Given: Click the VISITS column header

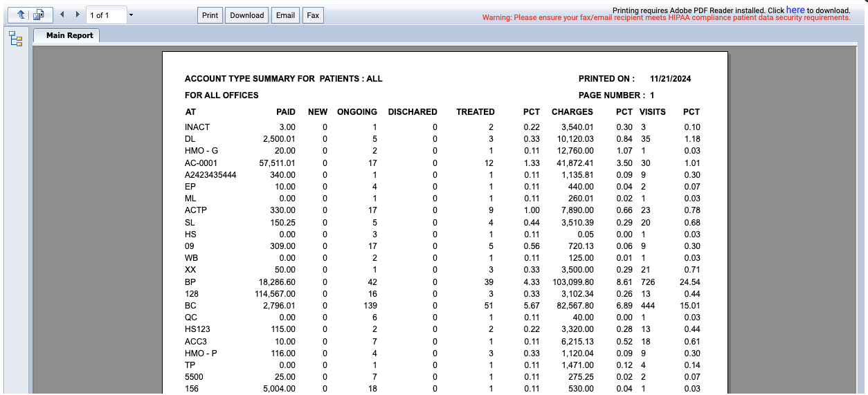Looking at the screenshot, I should tap(653, 112).
